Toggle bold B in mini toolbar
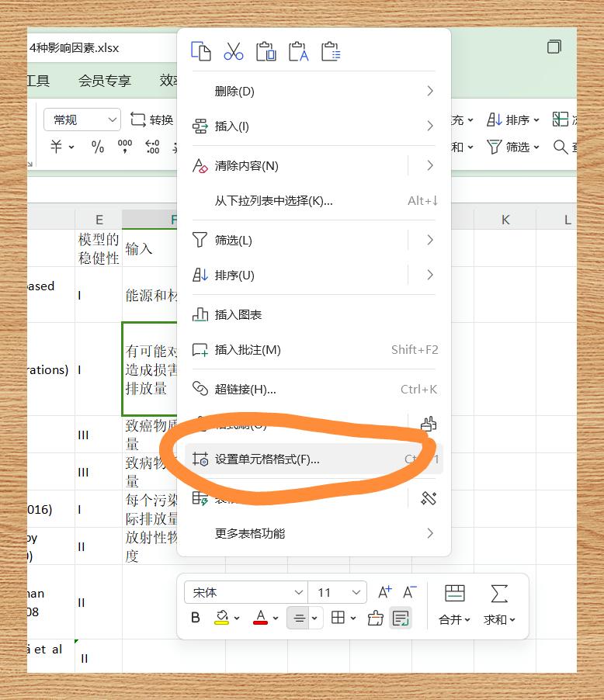Screen dimensions: 604x700 [x=195, y=618]
